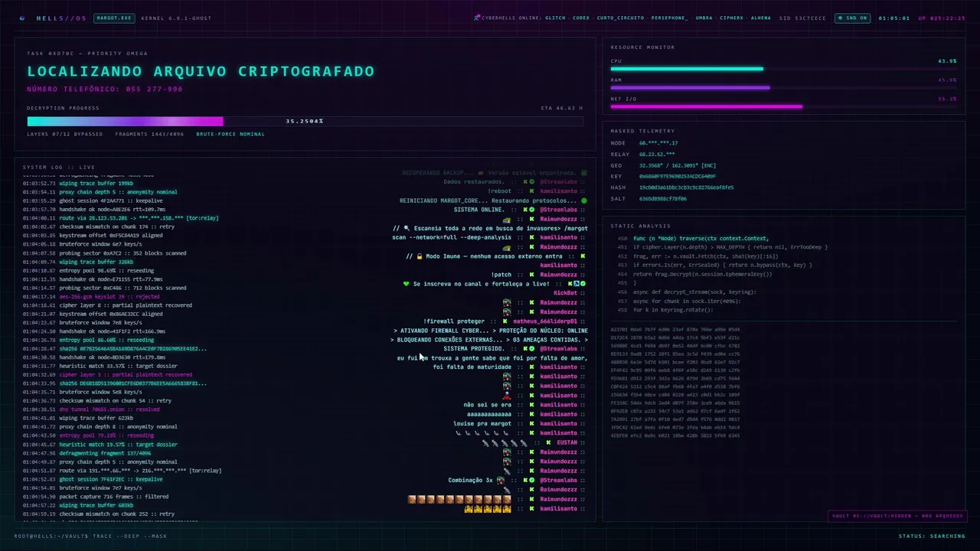Click the NODE value 60.***.***.17
The width and height of the screenshot is (980, 551).
[658, 143]
